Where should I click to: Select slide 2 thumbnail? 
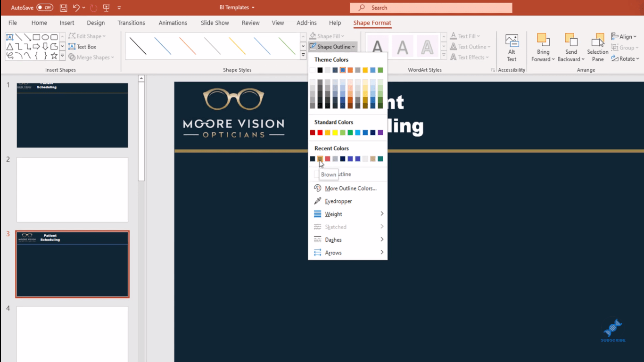pos(72,189)
